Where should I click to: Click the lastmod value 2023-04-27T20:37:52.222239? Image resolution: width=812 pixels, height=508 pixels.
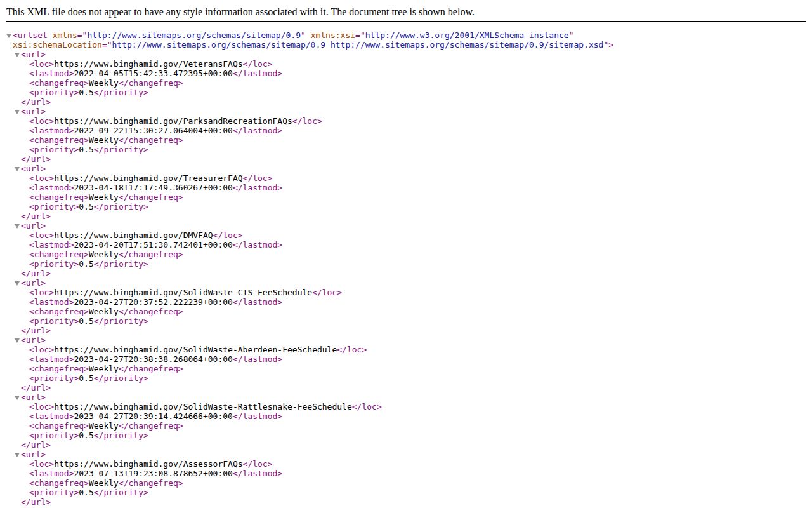coord(154,302)
